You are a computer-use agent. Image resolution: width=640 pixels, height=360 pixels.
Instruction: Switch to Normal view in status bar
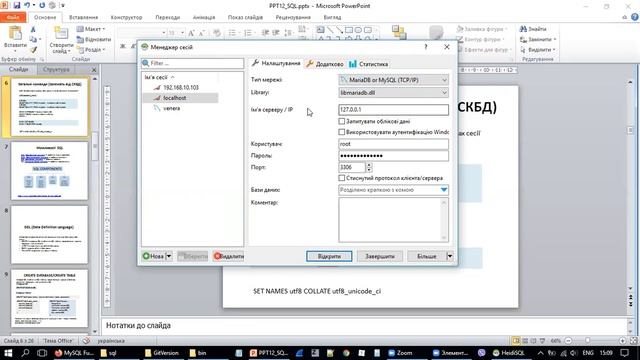516,340
